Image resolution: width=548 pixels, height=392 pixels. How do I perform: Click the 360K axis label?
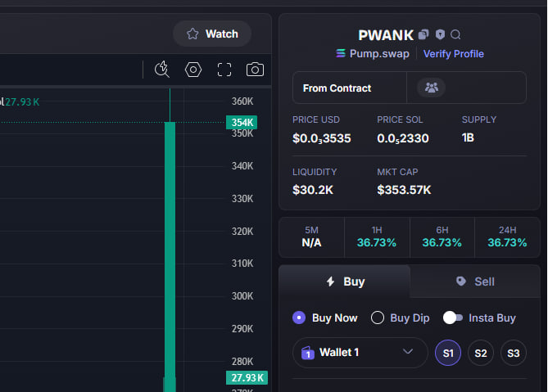242,101
